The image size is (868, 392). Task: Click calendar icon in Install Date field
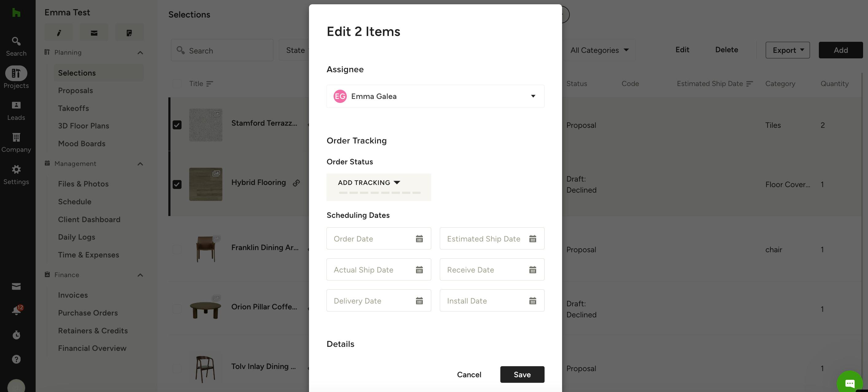point(532,301)
